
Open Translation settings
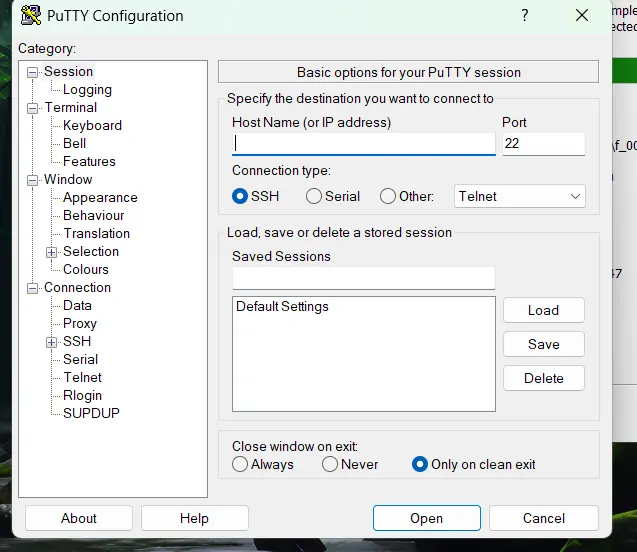97,234
